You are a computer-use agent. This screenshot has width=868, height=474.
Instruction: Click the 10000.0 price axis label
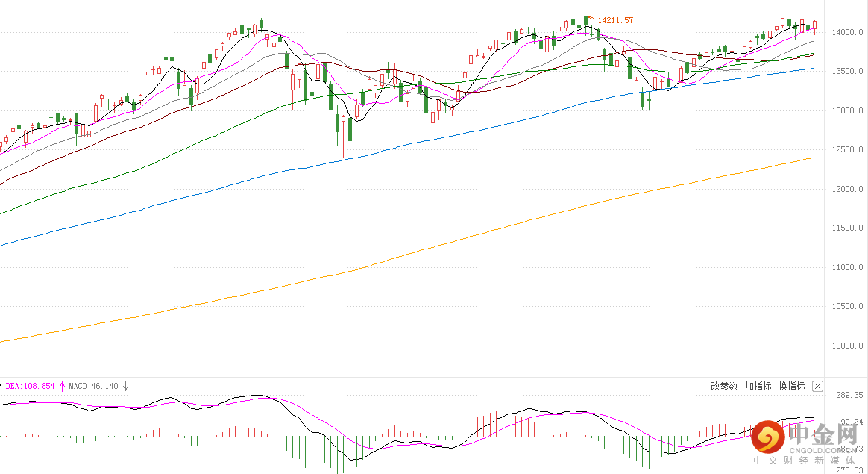coord(847,346)
